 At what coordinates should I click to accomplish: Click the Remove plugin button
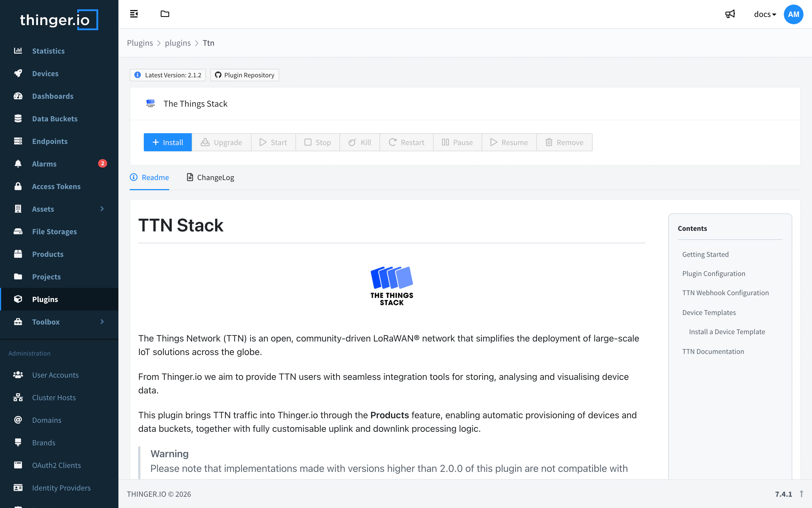click(x=564, y=142)
